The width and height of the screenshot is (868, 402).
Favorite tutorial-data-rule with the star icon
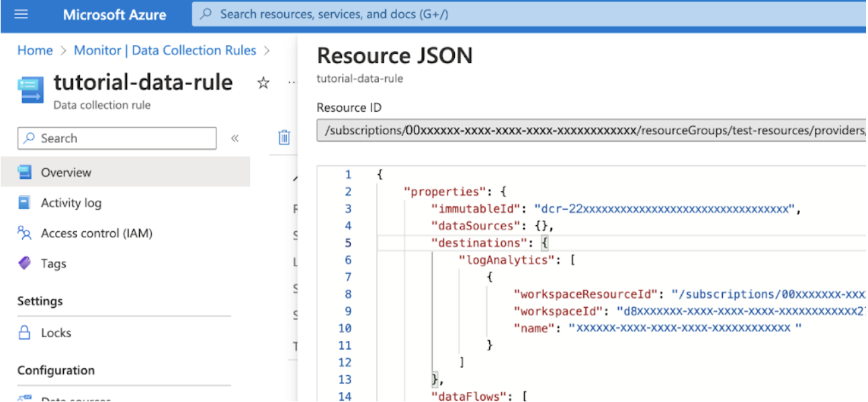click(263, 83)
